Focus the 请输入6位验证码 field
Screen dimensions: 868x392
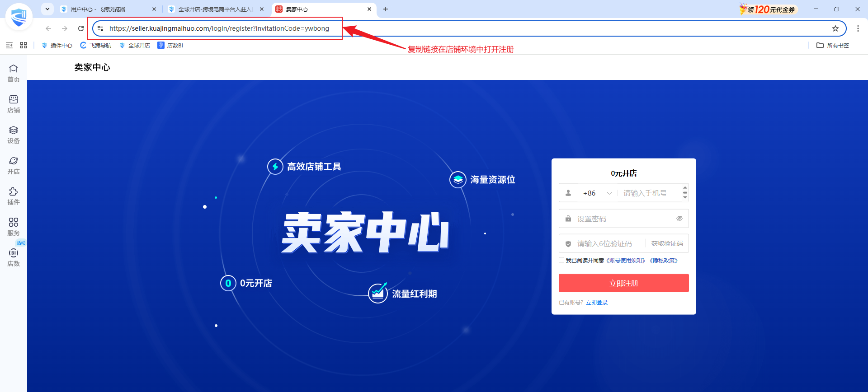(604, 243)
